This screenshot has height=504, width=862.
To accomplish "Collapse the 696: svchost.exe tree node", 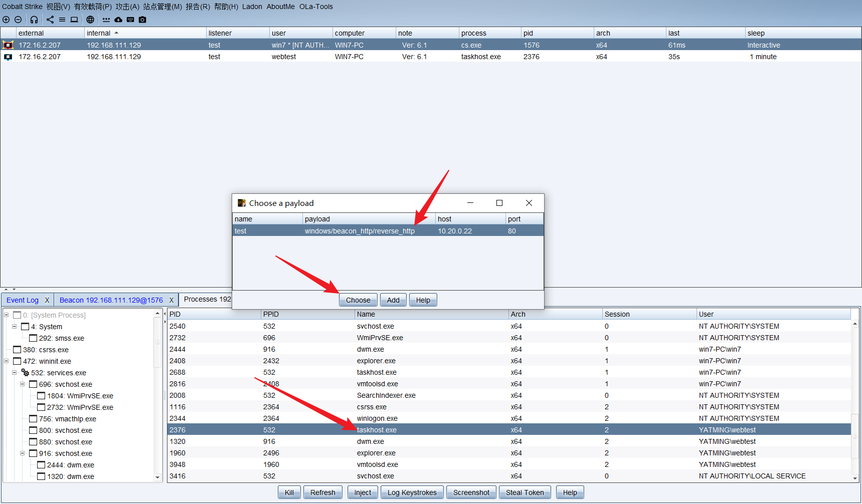I will [23, 384].
